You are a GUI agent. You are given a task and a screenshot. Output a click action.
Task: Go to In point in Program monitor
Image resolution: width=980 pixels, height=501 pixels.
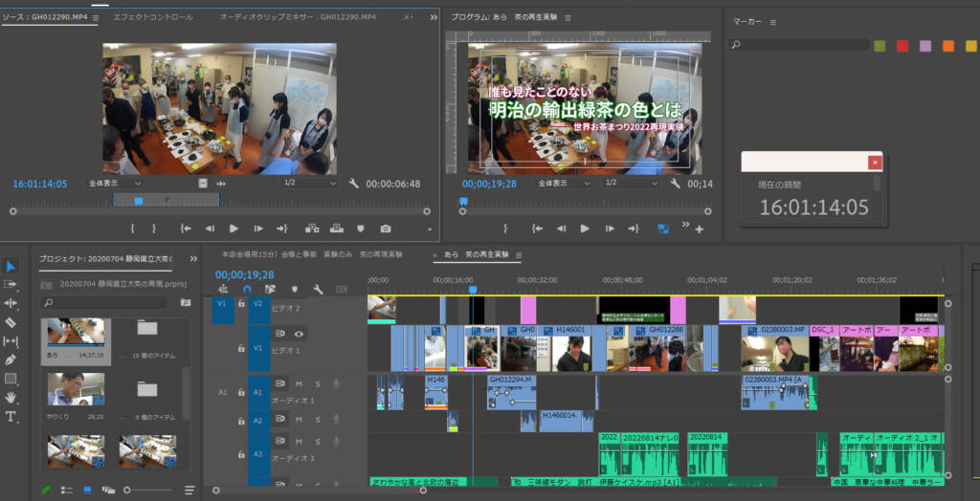tap(537, 229)
